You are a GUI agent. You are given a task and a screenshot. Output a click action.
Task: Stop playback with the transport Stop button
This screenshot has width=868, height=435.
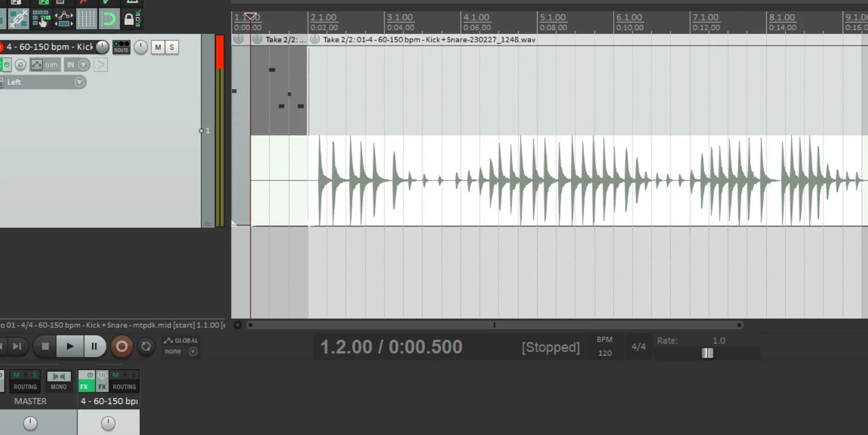(x=45, y=347)
